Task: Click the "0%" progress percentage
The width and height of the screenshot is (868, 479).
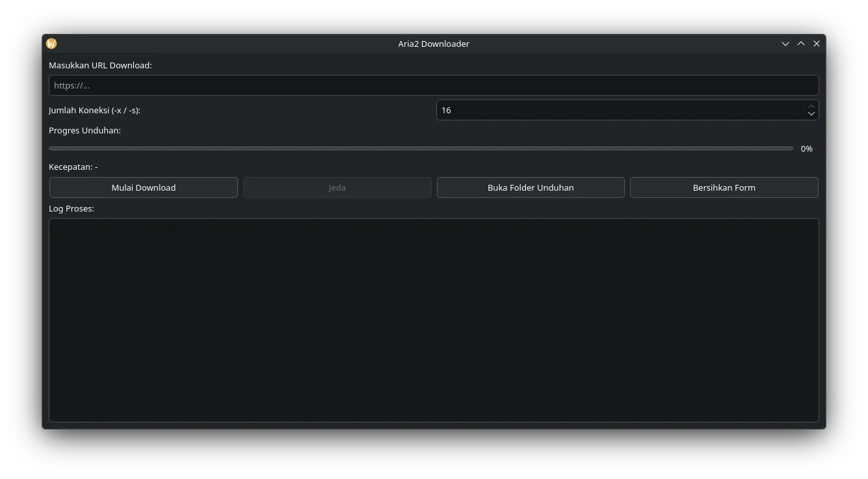Action: pos(807,148)
